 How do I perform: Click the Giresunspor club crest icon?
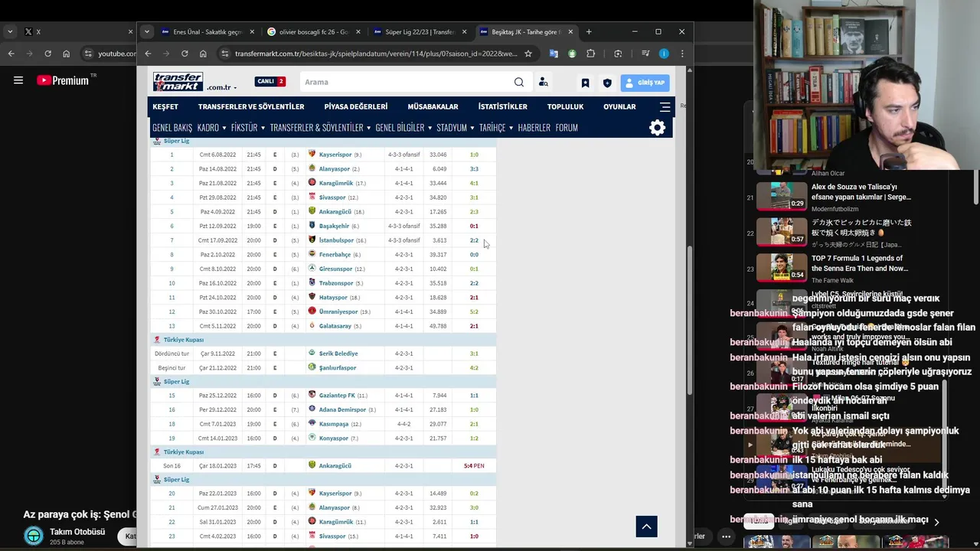click(x=312, y=269)
